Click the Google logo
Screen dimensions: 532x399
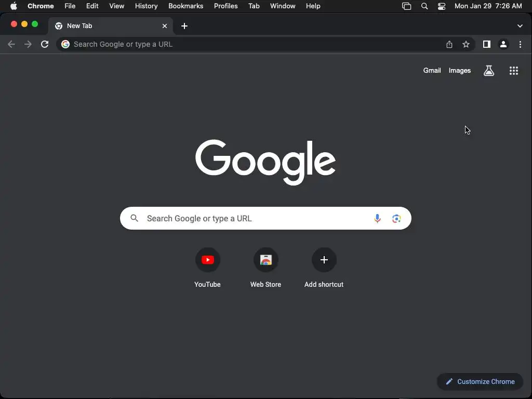265,162
